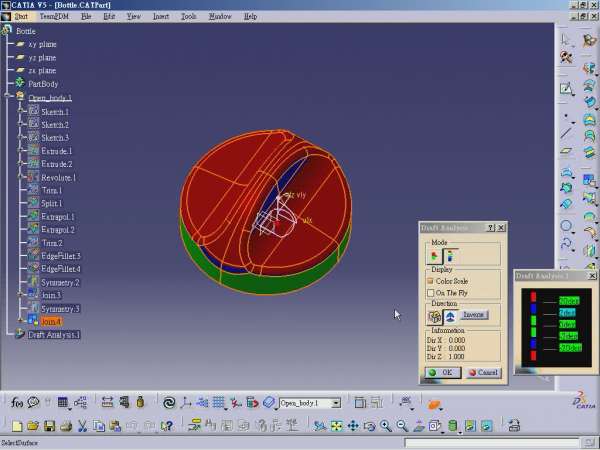Click the Save floppy disk icon

(49, 426)
